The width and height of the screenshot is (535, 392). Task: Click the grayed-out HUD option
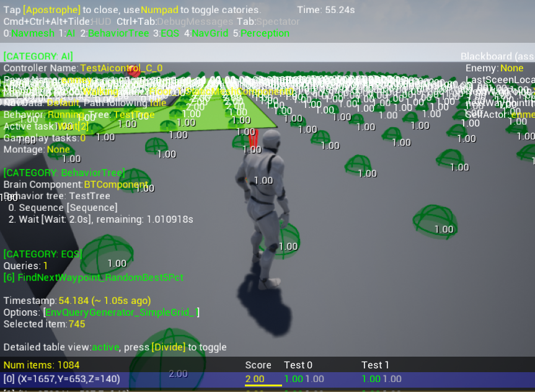(x=101, y=22)
